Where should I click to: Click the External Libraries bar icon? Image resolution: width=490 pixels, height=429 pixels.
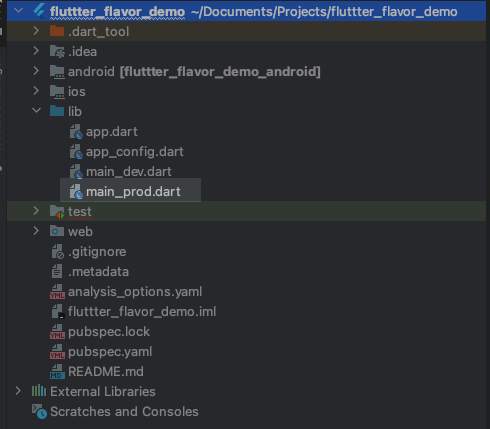coord(39,391)
